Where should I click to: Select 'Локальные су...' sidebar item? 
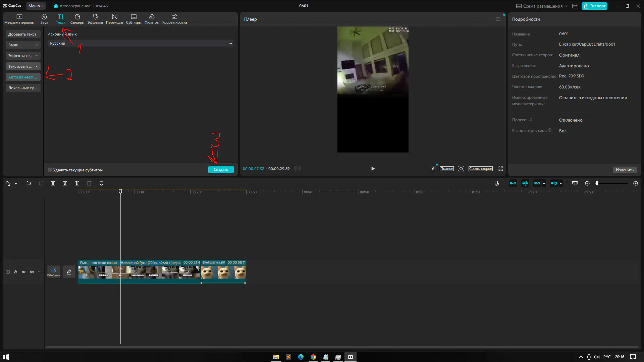(23, 88)
